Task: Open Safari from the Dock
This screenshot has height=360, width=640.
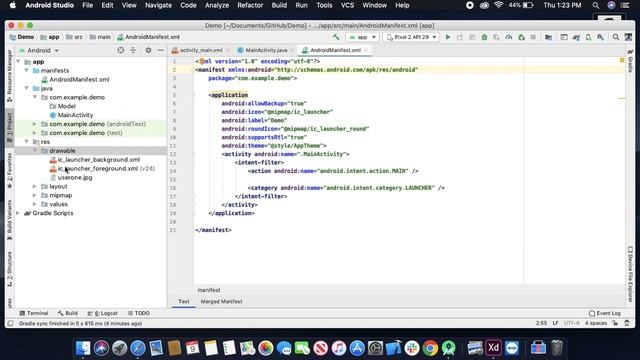Action: 138,348
